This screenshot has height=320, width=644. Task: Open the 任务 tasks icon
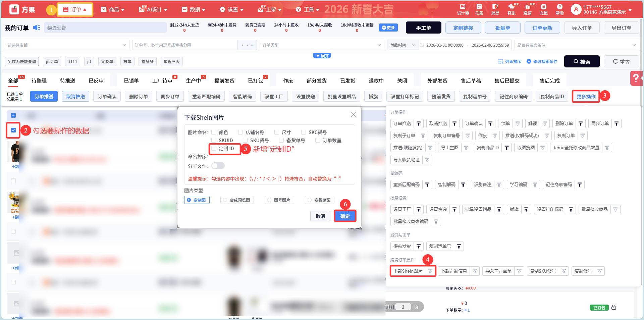479,9
